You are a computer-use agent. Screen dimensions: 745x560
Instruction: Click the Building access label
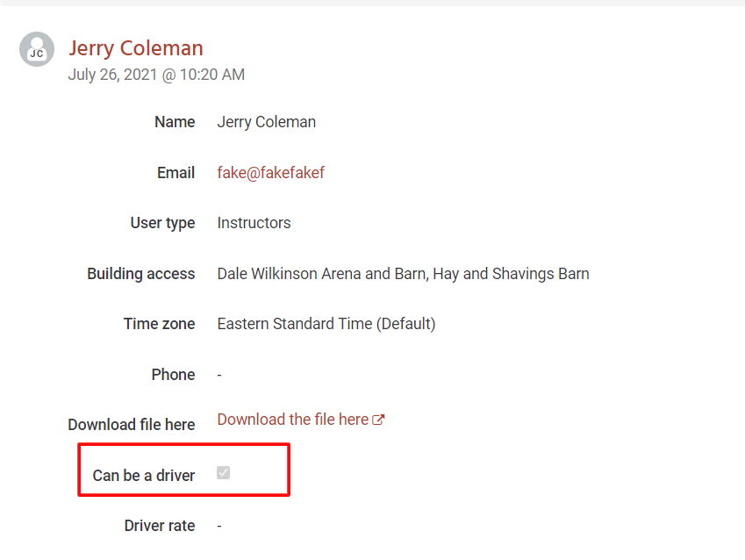141,274
